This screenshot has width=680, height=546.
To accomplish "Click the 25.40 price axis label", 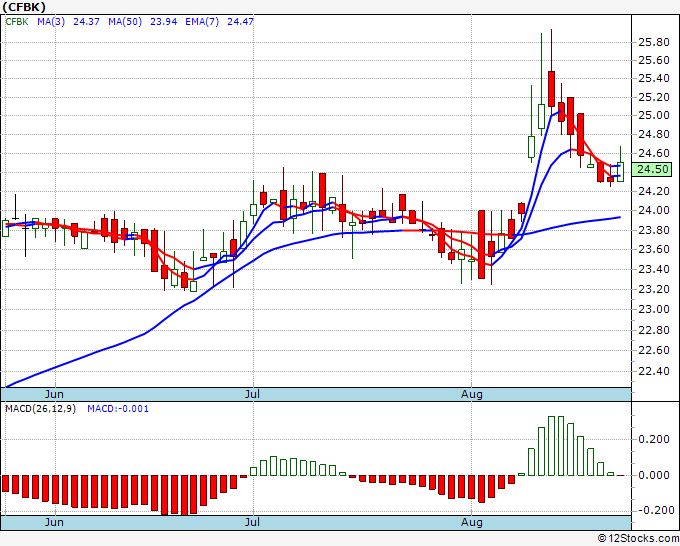I will pos(654,79).
